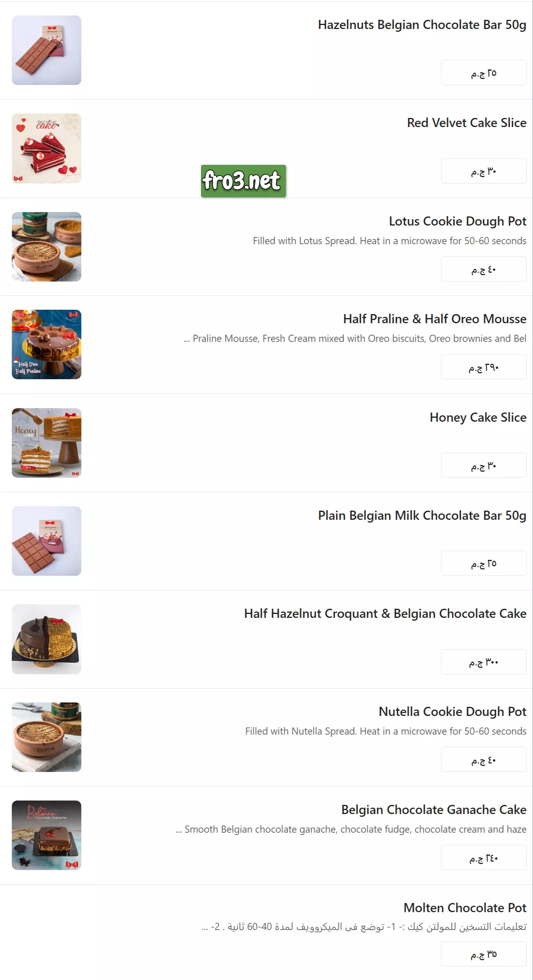Screen dimensions: 533x980
Task: Click the Half Hazelnut Croquant cake price button
Action: 483,662
